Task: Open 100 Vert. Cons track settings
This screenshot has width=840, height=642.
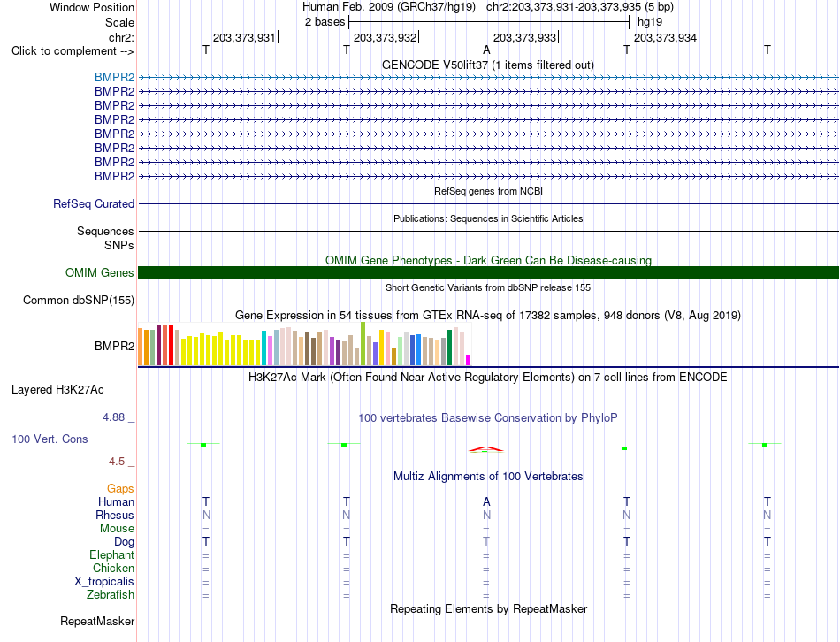Action: [x=50, y=439]
